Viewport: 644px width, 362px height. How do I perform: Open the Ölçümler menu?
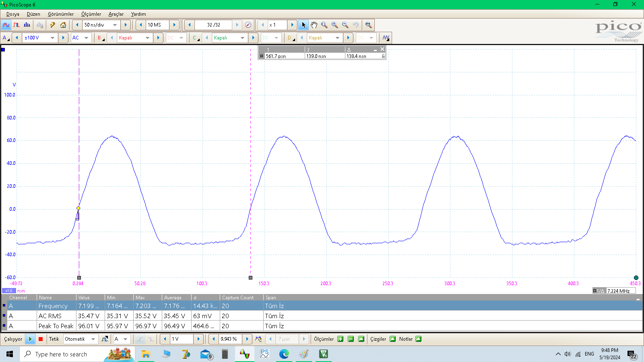click(91, 14)
